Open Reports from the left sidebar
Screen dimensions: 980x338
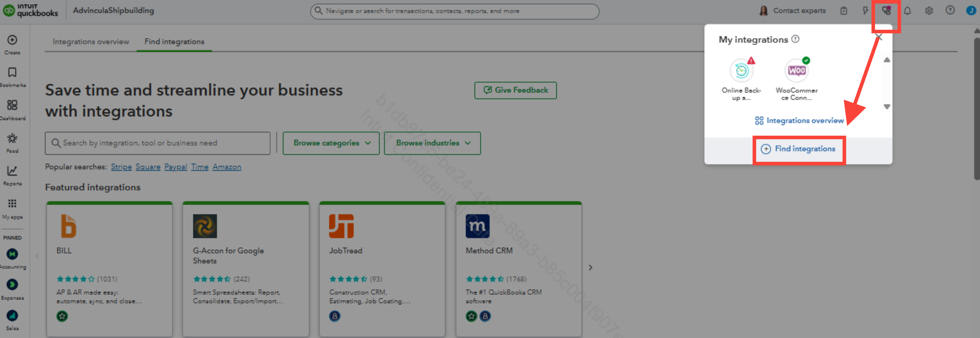pos(12,171)
